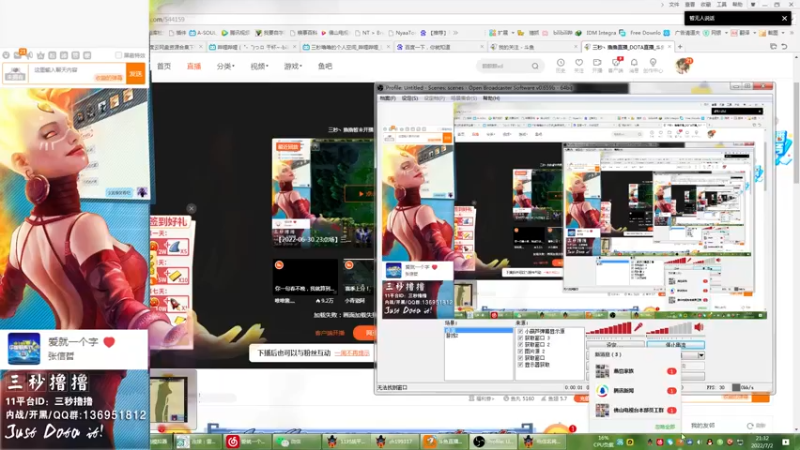Open the user avatar profile menu
This screenshot has width=800, height=450.
683,65
